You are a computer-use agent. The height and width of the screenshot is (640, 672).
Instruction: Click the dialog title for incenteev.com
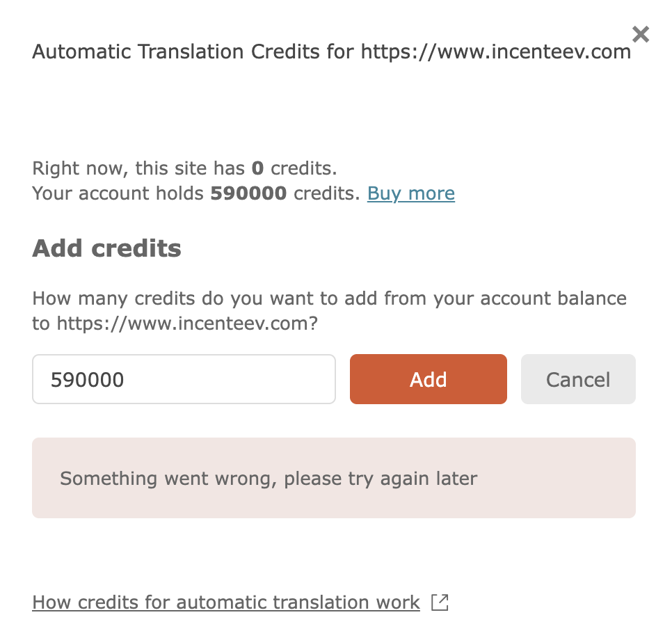pyautogui.click(x=331, y=51)
